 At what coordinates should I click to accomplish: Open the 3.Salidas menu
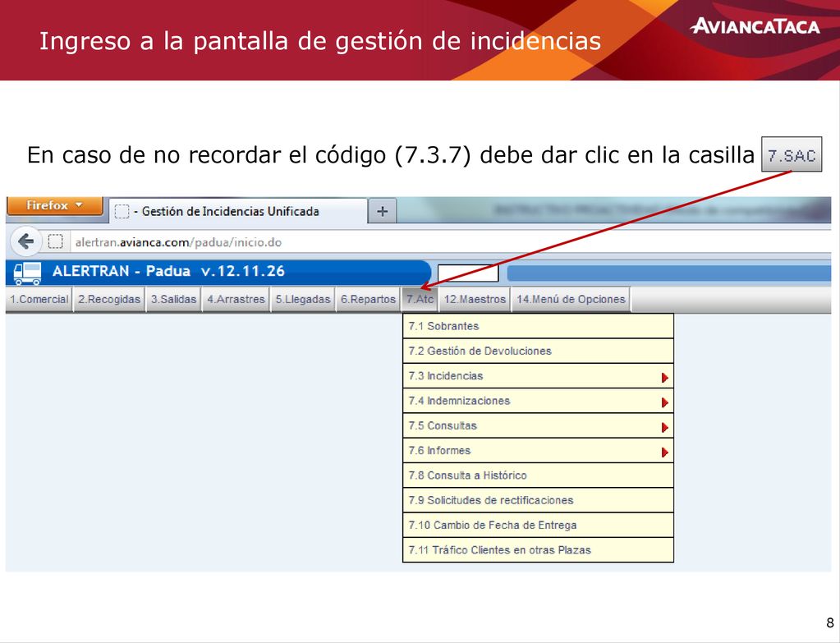(x=173, y=300)
